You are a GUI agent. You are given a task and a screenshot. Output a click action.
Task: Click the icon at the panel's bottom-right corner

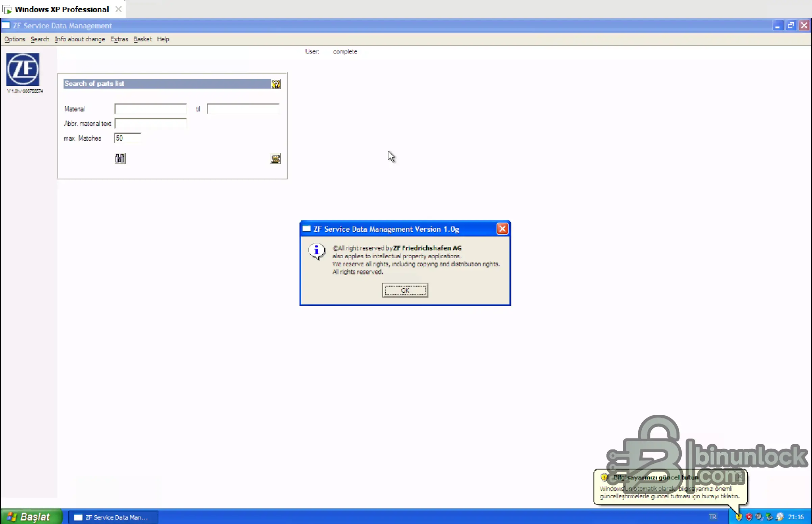275,159
